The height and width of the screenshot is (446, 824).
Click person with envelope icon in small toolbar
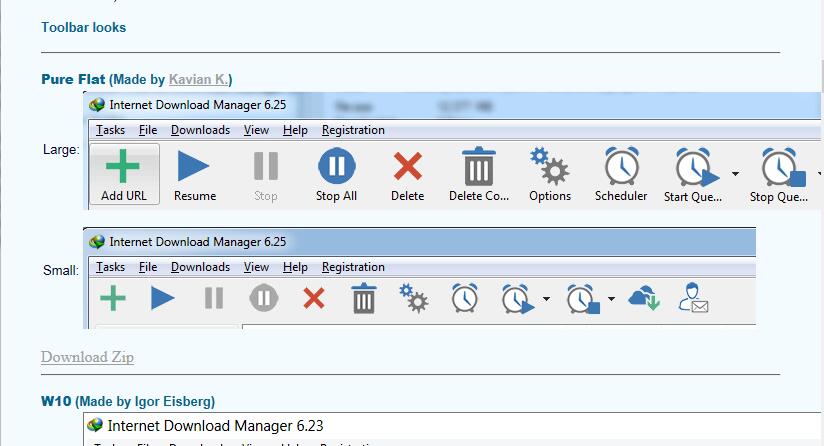click(693, 298)
